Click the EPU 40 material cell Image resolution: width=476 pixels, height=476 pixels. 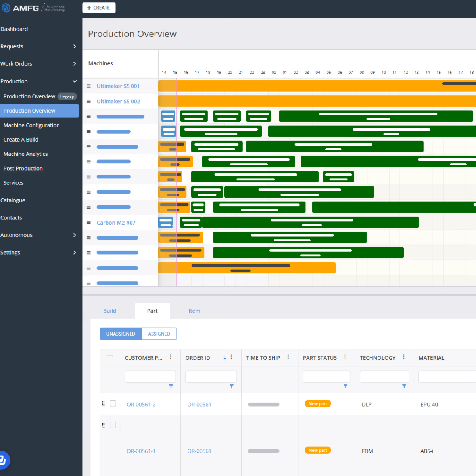[429, 405]
